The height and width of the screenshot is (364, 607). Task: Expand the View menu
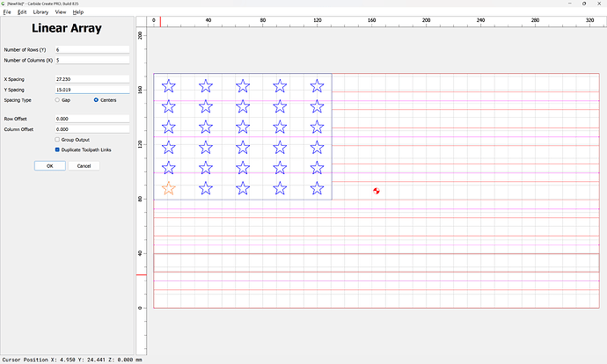click(x=60, y=12)
